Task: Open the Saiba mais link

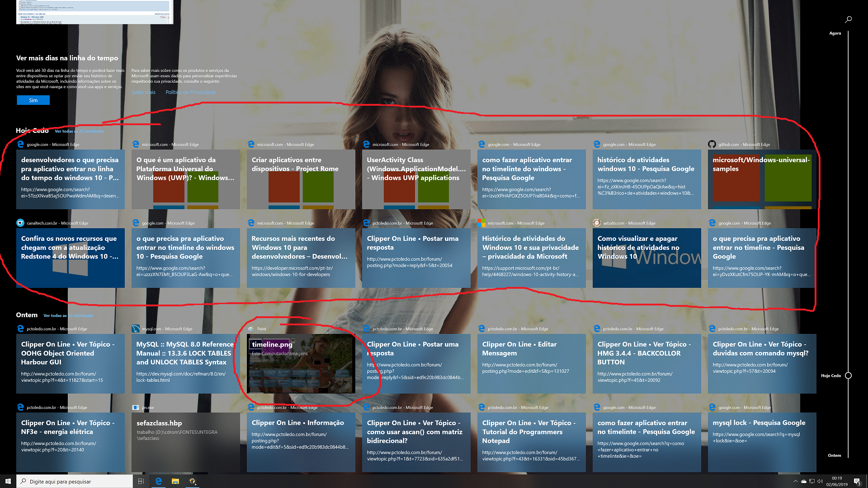Action: pos(143,92)
